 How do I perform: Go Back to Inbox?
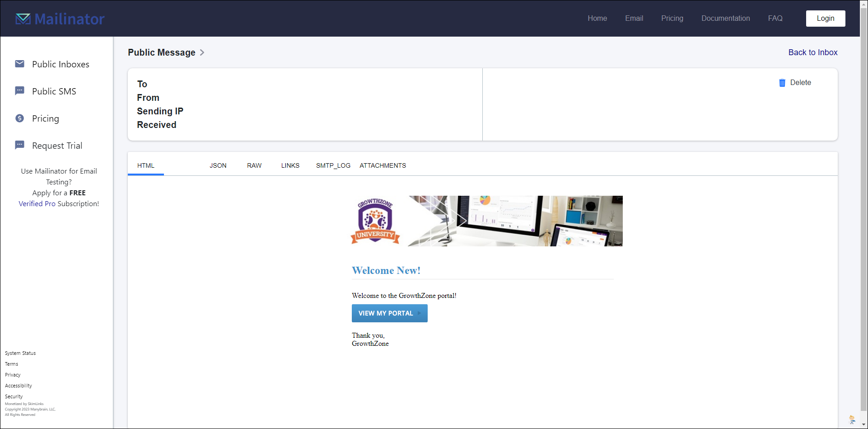coord(812,52)
